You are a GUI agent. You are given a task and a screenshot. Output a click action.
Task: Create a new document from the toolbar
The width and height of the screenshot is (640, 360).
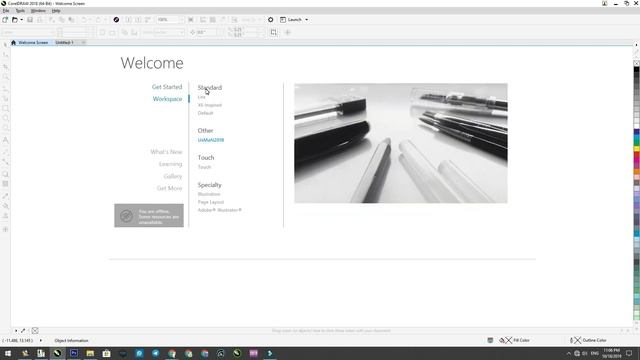5,20
